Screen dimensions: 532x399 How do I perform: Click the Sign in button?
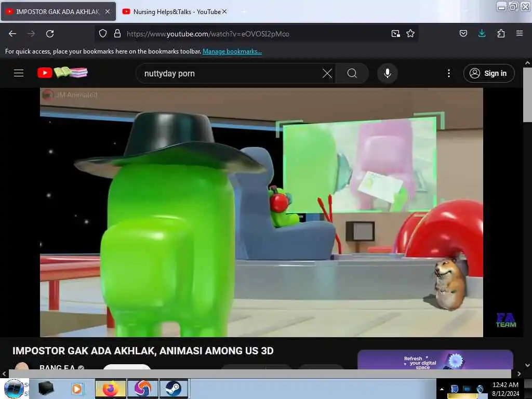pyautogui.click(x=488, y=73)
